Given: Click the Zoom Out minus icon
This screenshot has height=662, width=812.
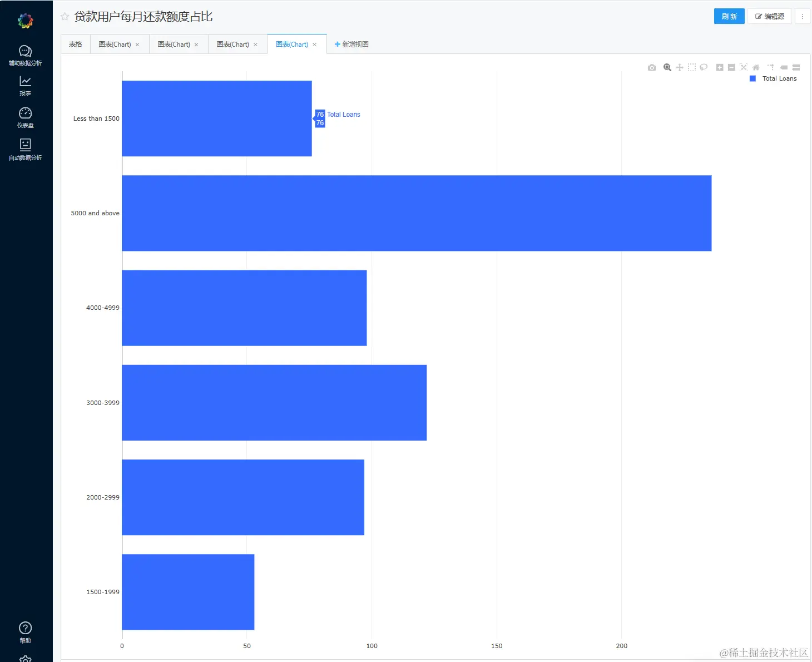Looking at the screenshot, I should tap(731, 67).
